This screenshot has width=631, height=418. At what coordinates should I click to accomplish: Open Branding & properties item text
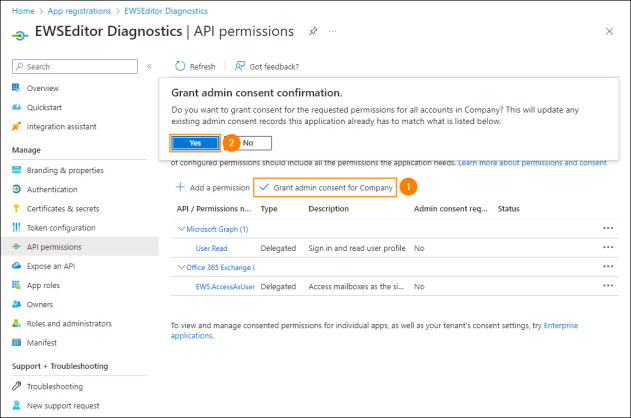(65, 171)
